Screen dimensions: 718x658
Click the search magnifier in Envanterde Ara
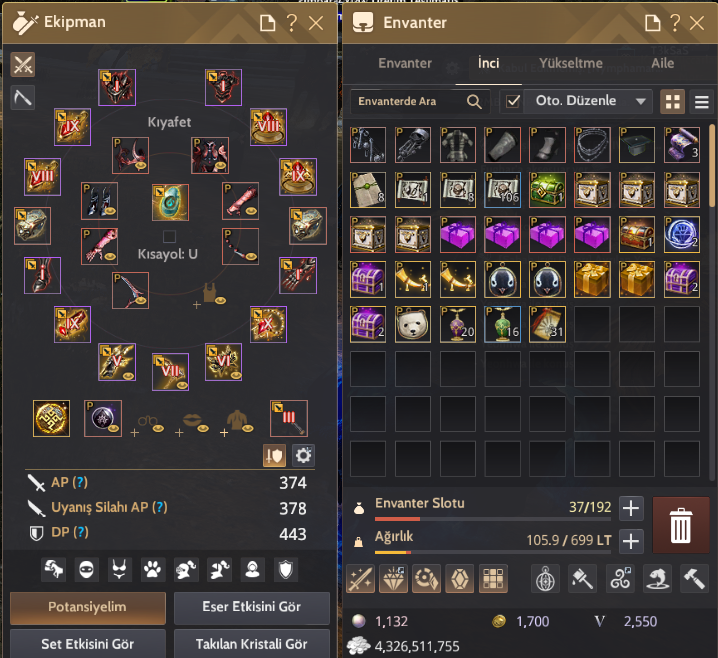pos(474,101)
